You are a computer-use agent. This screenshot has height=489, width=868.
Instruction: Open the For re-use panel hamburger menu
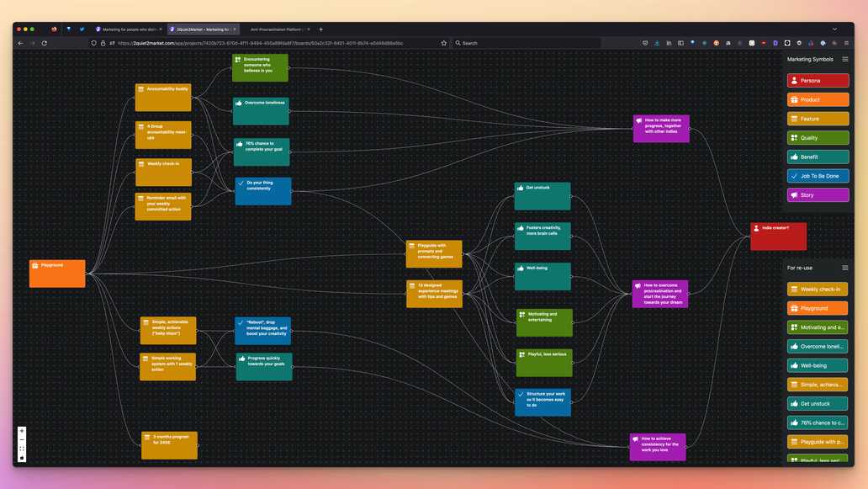845,268
